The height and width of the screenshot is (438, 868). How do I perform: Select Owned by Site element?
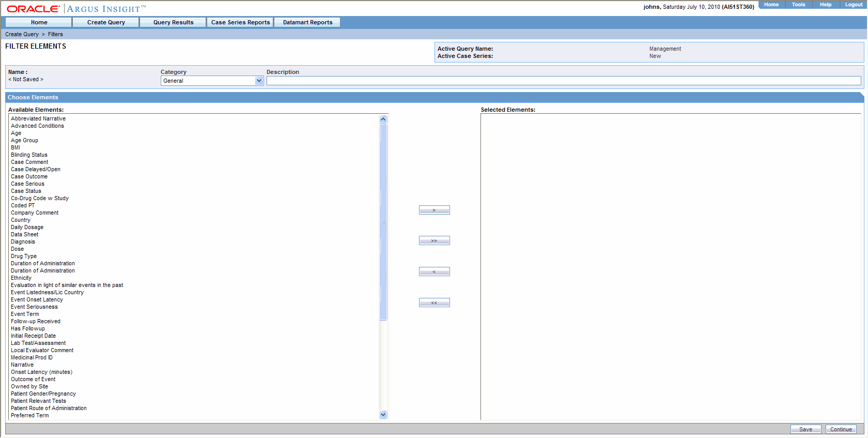pyautogui.click(x=29, y=386)
